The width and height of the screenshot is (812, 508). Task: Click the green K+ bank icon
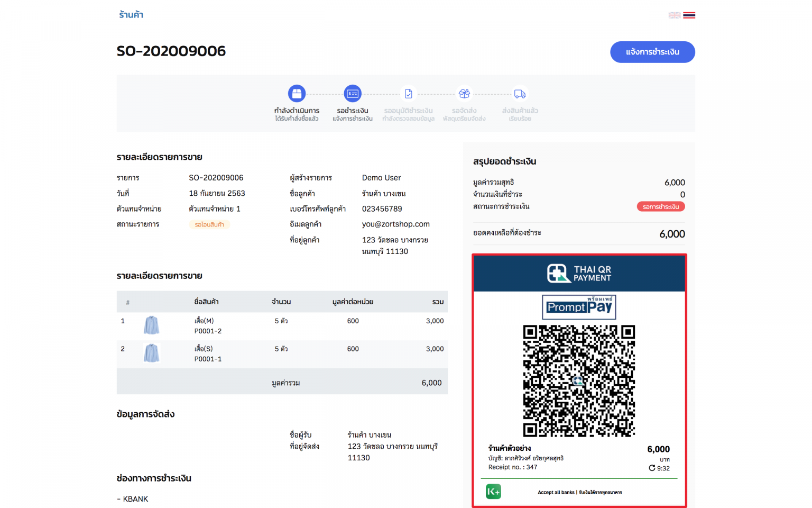(x=493, y=492)
